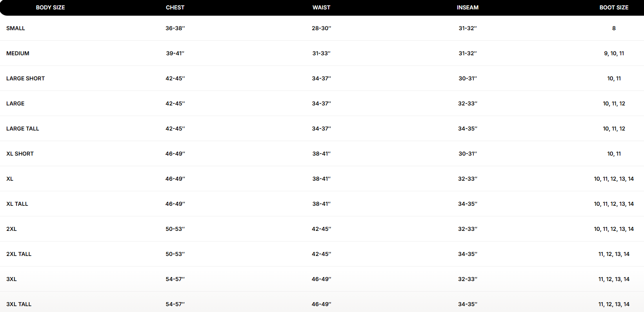Click the BODY SIZE column header
644x312 pixels.
tap(50, 7)
